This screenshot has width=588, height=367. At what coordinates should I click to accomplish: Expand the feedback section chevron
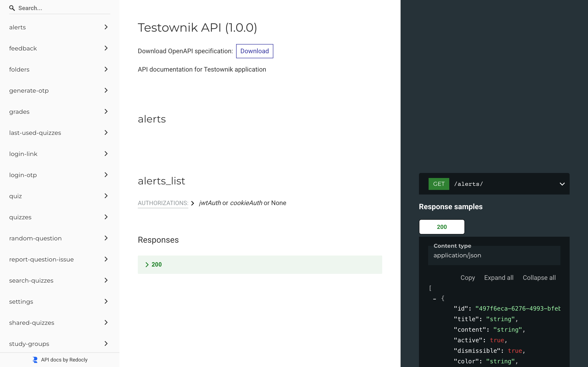pos(106,48)
